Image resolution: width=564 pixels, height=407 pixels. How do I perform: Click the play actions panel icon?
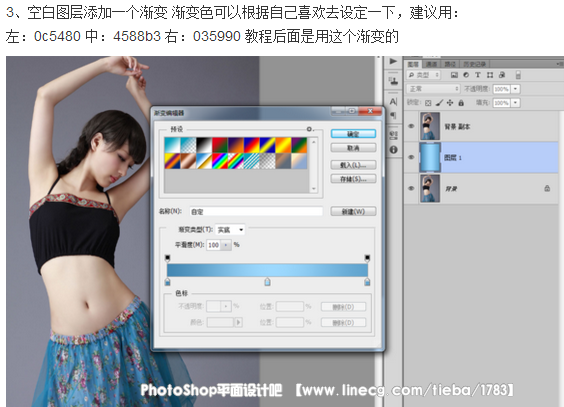pos(393,61)
